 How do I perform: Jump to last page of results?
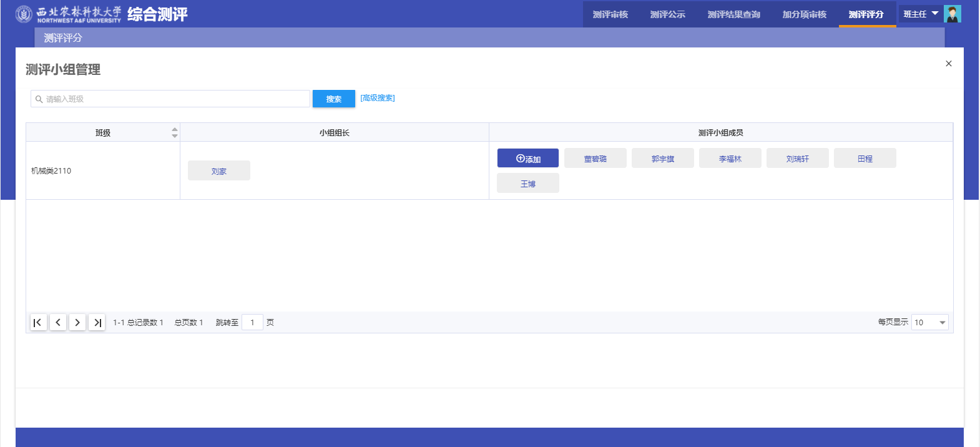click(97, 322)
